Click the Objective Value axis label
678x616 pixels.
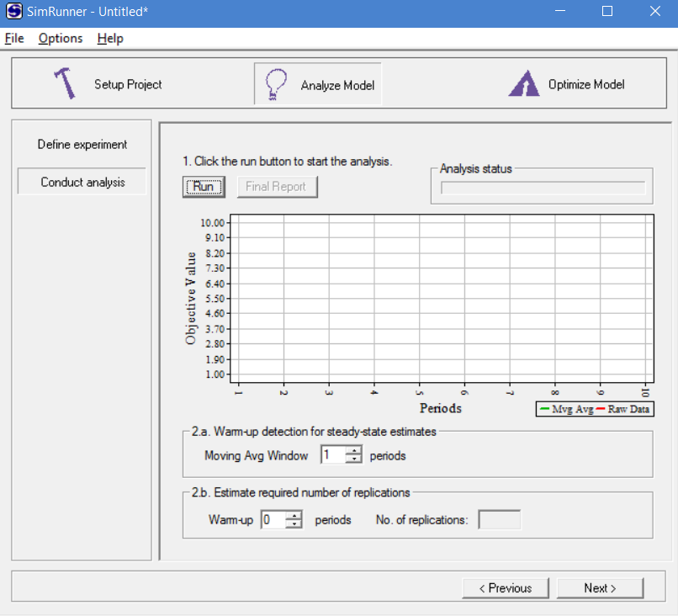tap(190, 299)
